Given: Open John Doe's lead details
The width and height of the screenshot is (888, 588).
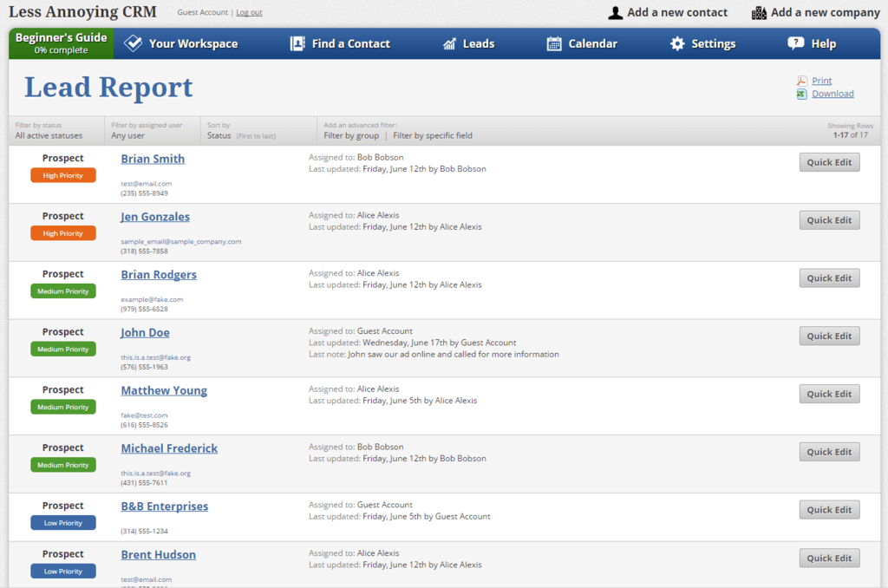Looking at the screenshot, I should [x=145, y=332].
